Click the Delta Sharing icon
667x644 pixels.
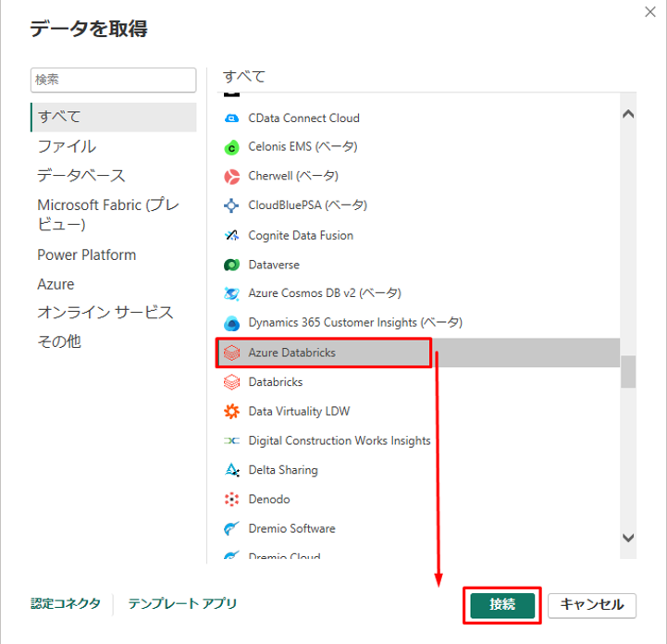(x=231, y=470)
